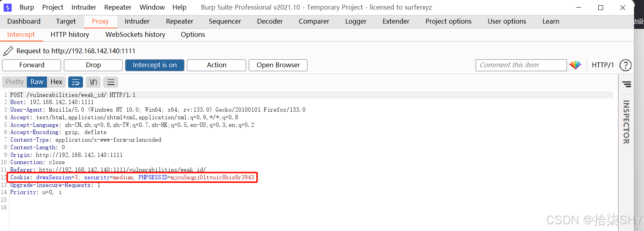Open the Decoder tab
The width and height of the screenshot is (644, 231).
point(270,21)
